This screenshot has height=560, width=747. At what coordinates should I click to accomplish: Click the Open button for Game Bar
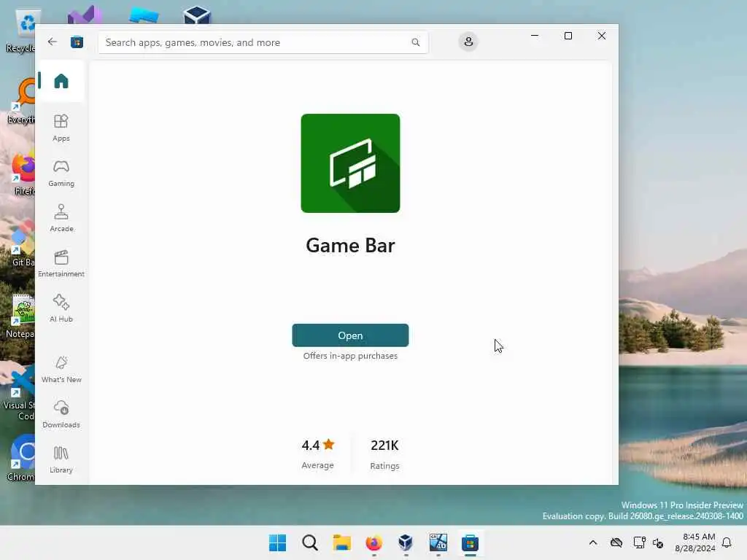tap(350, 335)
